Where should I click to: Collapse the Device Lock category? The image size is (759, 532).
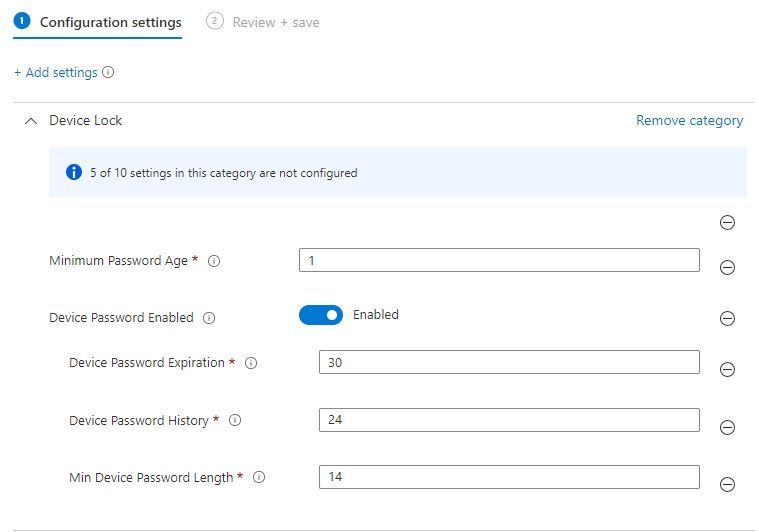[30, 121]
